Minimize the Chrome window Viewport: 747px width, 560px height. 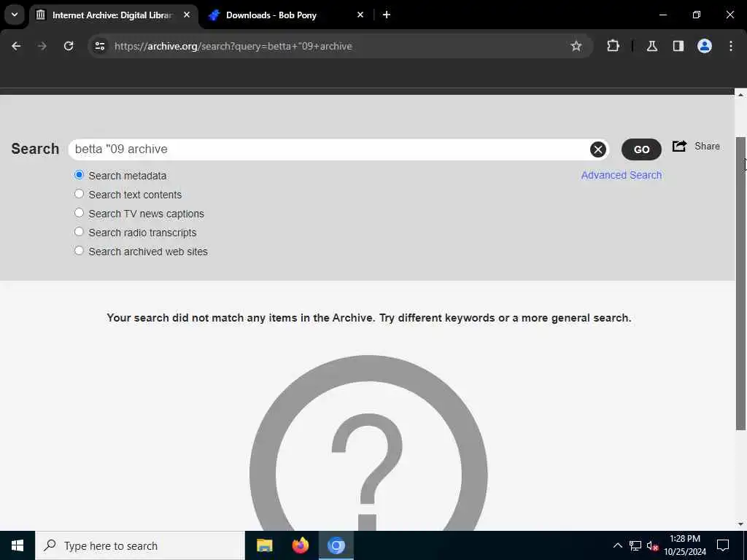662,15
